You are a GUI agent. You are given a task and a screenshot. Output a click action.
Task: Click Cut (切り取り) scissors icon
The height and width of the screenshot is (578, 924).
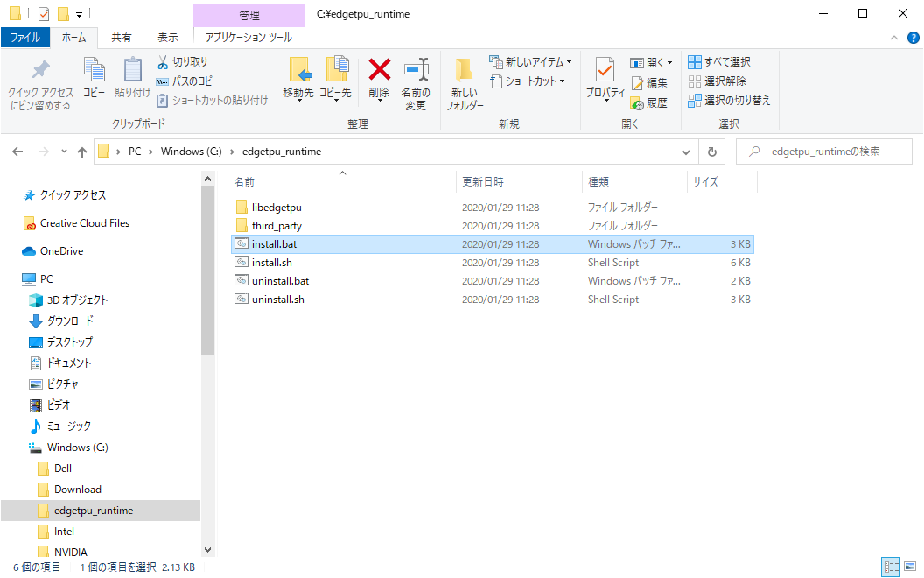pyautogui.click(x=163, y=62)
